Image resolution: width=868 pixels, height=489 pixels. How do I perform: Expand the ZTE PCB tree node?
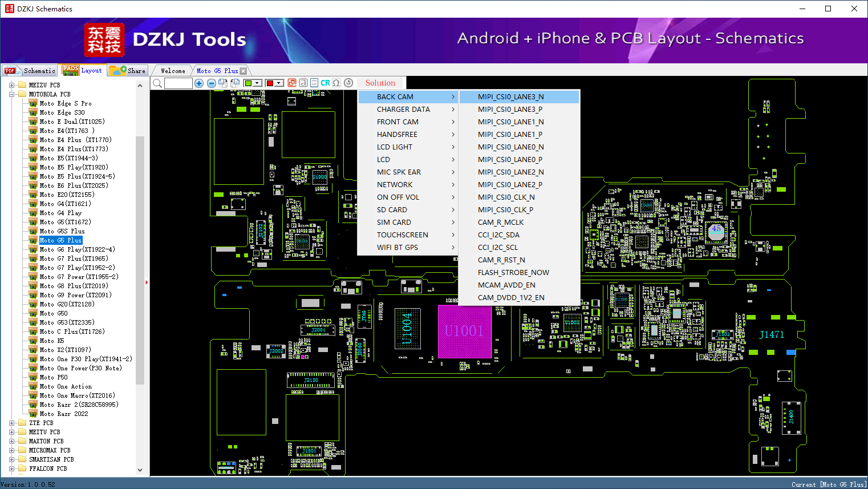click(x=12, y=423)
